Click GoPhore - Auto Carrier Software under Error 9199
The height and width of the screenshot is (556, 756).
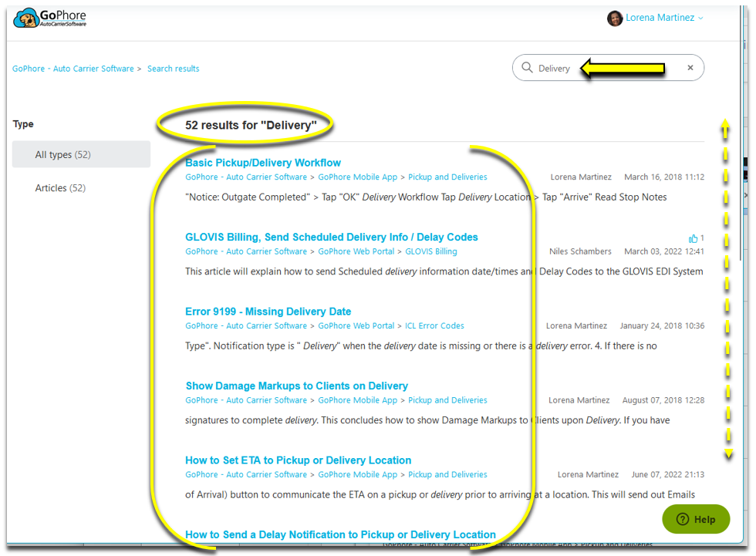(246, 325)
